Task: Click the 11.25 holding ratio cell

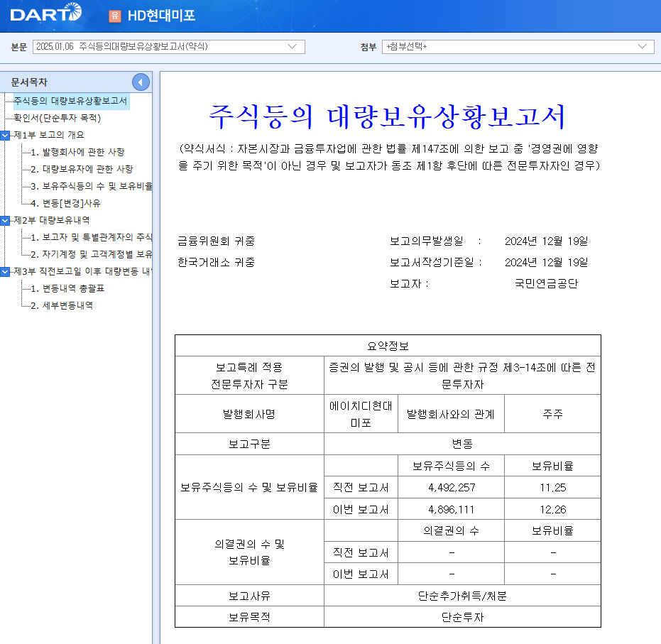Action: pyautogui.click(x=553, y=488)
